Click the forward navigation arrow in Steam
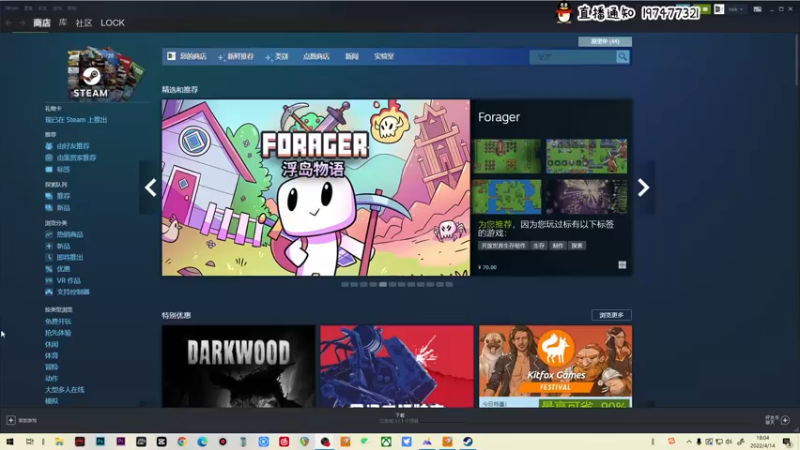Screen dimensions: 800x450 (22, 23)
